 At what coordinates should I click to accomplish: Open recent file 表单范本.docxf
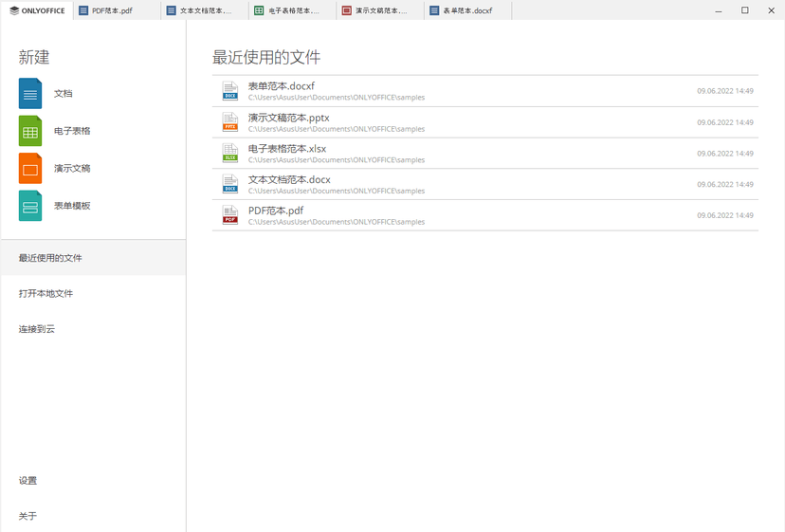(x=485, y=91)
